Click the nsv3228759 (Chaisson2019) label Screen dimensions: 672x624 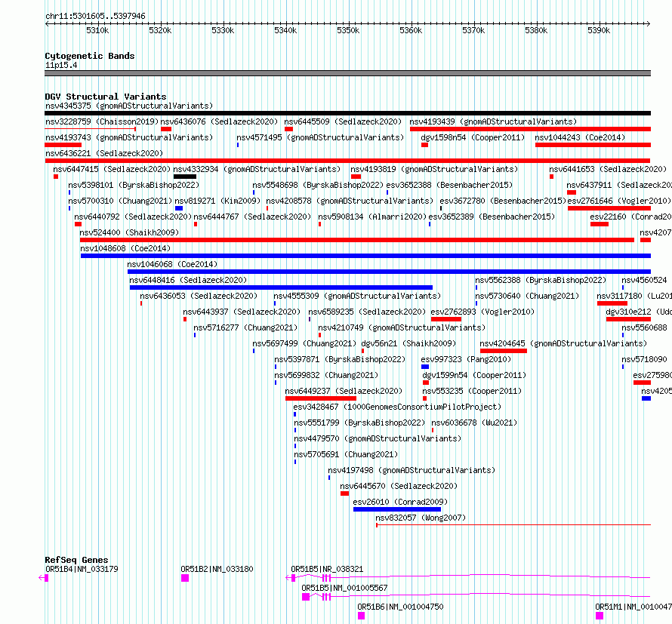click(102, 121)
